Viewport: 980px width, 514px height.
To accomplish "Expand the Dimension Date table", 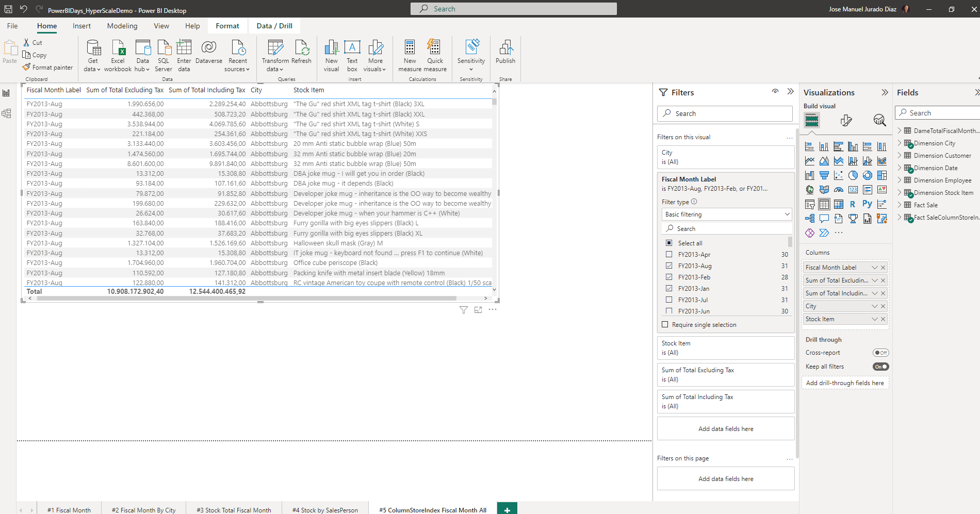I will 900,168.
